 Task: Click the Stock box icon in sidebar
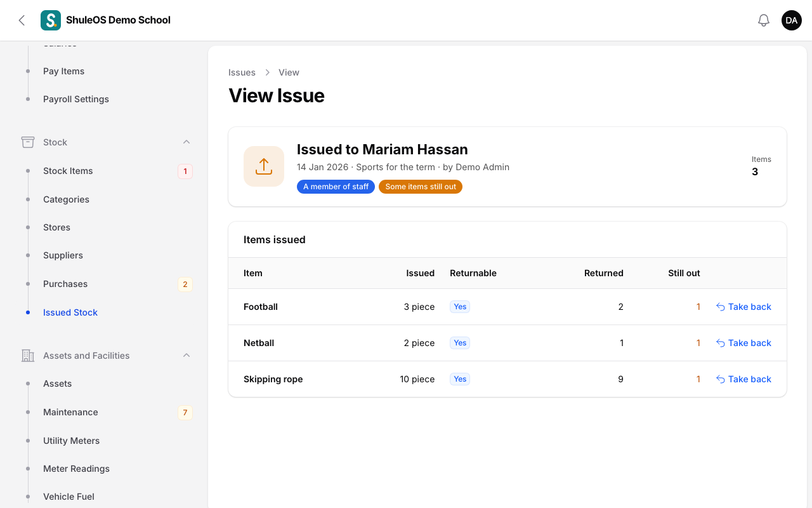point(28,142)
